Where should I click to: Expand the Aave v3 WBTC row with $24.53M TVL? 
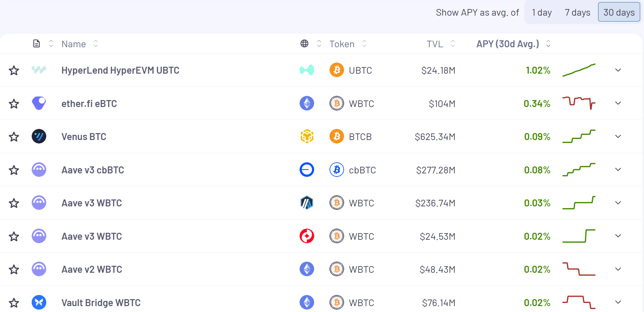618,236
